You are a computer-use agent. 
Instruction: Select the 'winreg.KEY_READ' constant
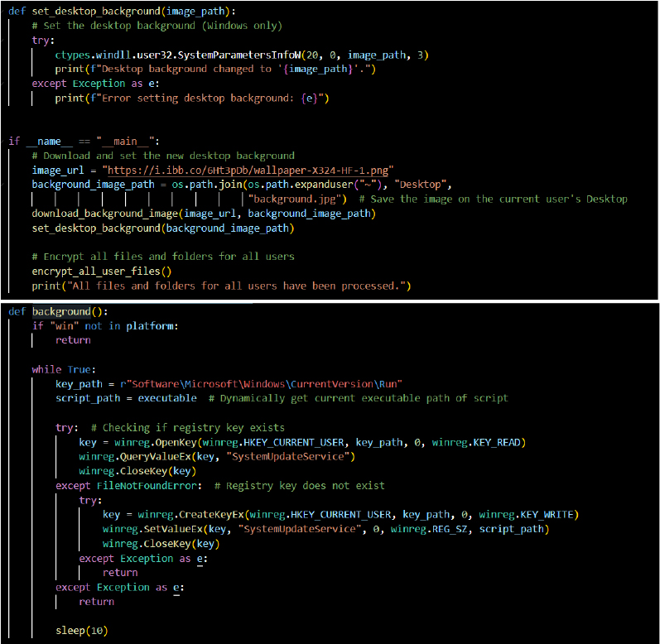[476, 443]
